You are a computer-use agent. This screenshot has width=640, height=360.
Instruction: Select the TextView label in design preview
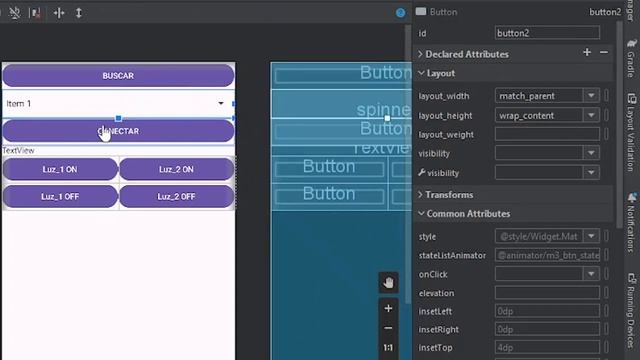coord(18,151)
